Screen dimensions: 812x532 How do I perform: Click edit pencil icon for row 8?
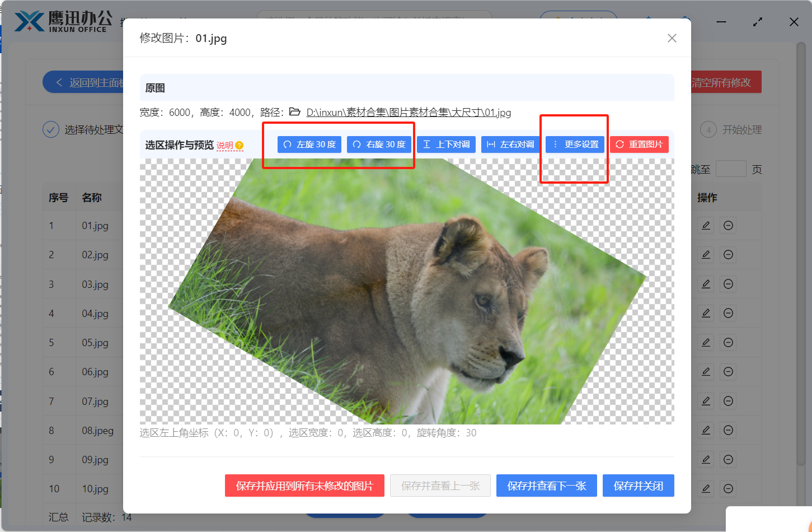coord(706,430)
